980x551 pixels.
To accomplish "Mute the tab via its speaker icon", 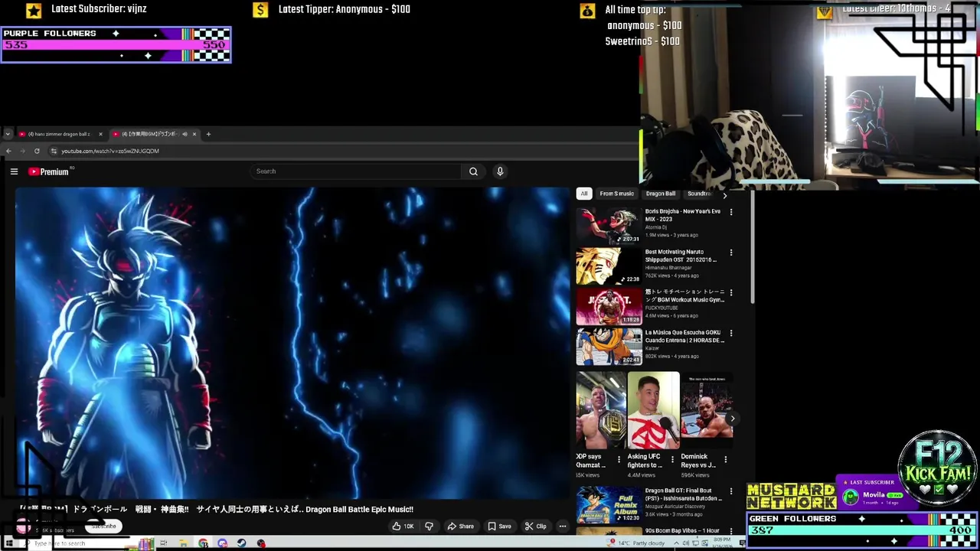I will coord(185,134).
